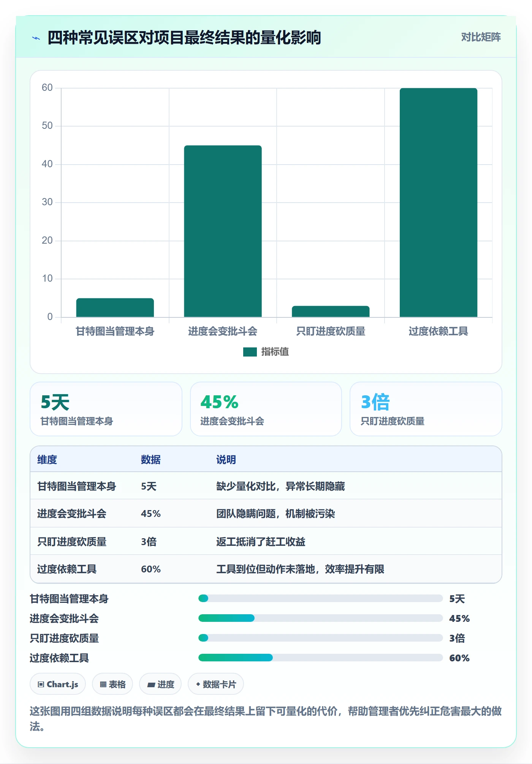Image resolution: width=532 pixels, height=764 pixels.
Task: Click the lightning icon beside the title
Action: point(36,38)
